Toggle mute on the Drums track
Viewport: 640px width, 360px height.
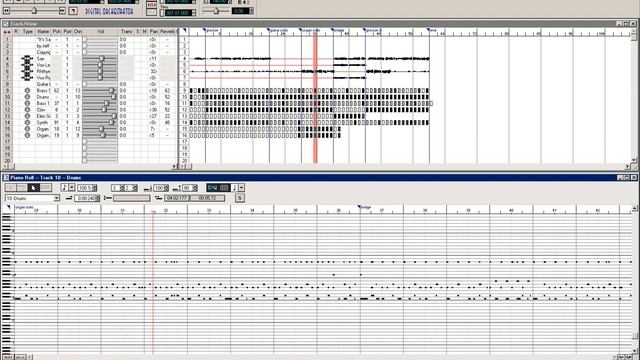(144, 97)
